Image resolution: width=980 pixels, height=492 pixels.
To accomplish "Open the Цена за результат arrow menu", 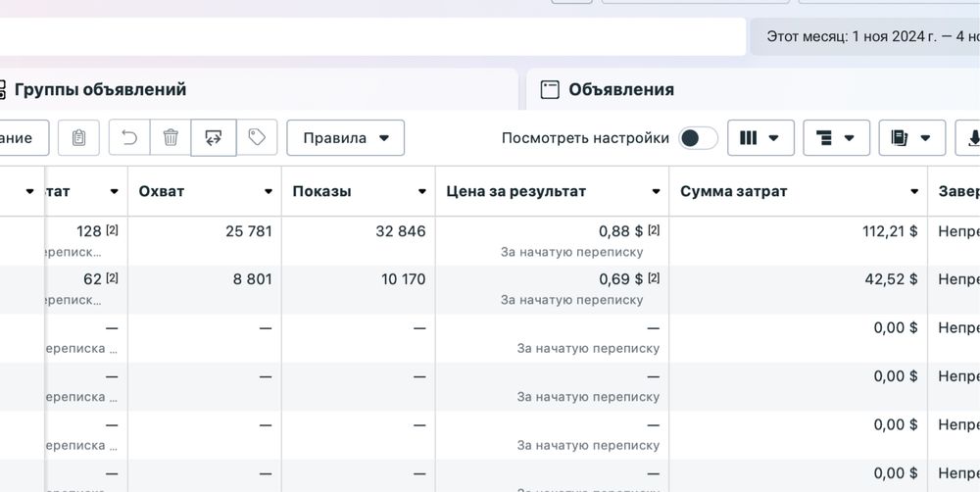I will [x=656, y=191].
